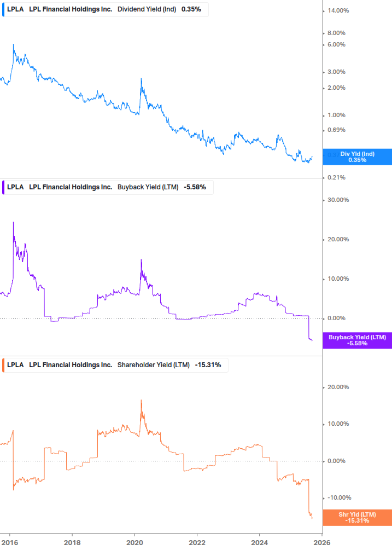Click the -10.00% tick on the shareholder yield axis
The width and height of the screenshot is (392, 550).
click(x=339, y=497)
